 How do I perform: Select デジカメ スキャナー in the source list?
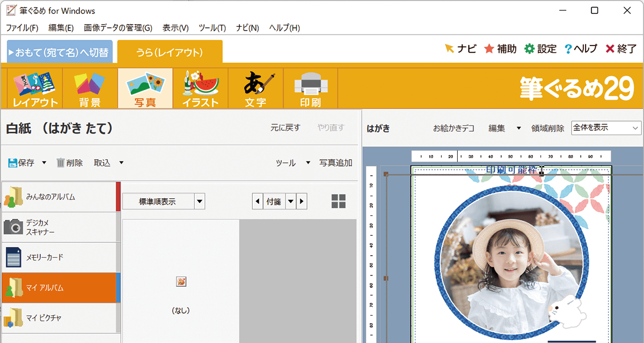[61, 227]
